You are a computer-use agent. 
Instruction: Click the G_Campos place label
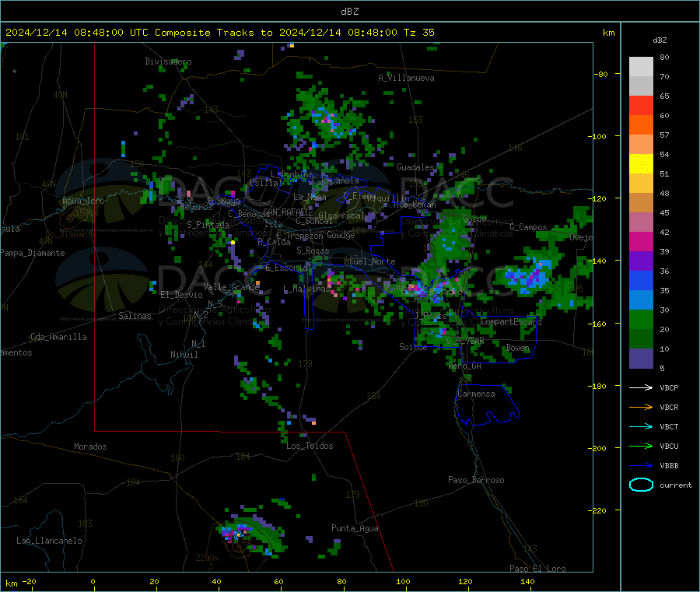tap(528, 227)
